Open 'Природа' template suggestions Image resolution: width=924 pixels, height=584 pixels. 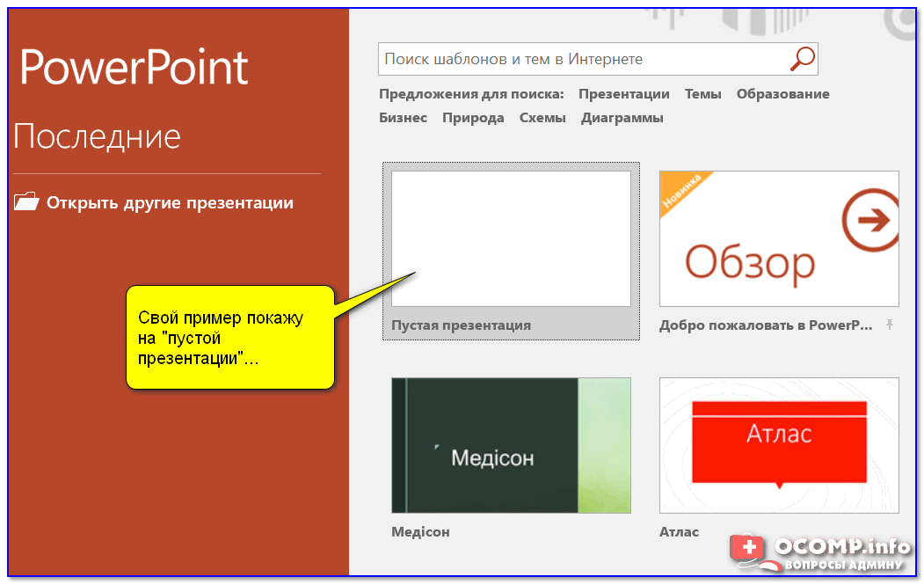click(x=473, y=118)
